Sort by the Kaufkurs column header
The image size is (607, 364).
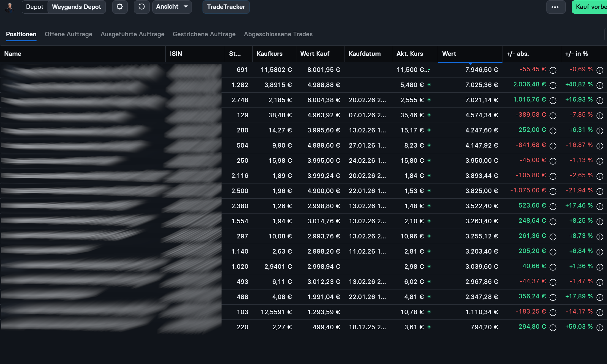[269, 54]
